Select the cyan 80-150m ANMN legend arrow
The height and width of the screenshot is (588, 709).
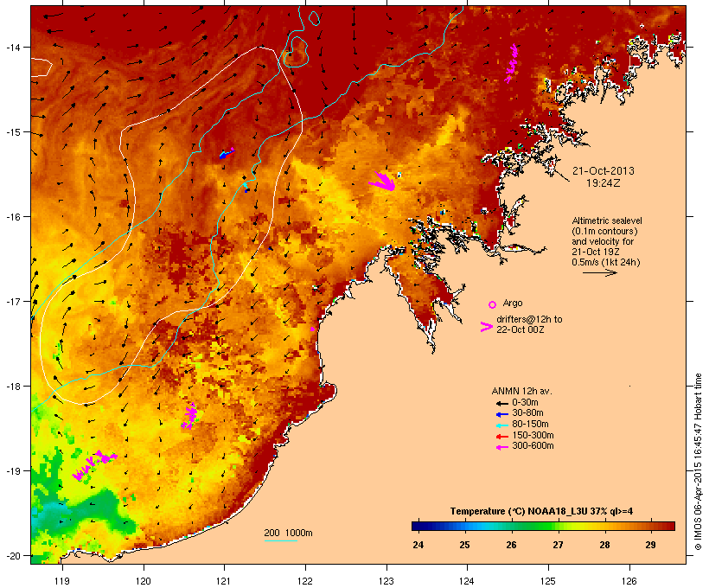501,425
